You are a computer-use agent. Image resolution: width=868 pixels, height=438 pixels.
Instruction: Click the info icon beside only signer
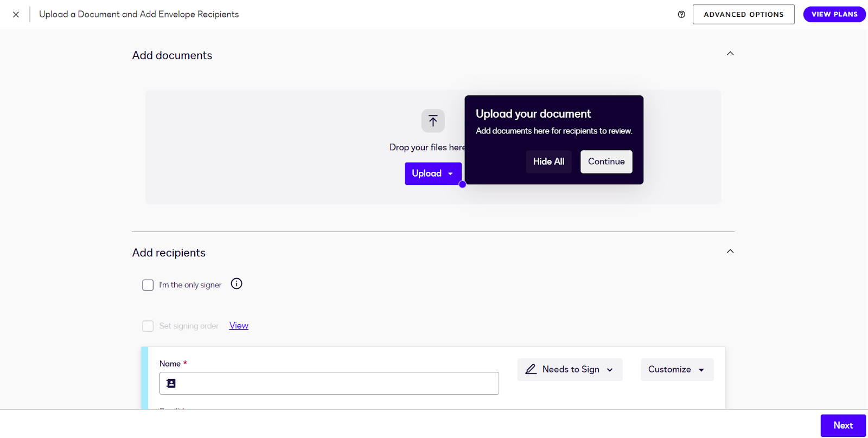tap(237, 284)
